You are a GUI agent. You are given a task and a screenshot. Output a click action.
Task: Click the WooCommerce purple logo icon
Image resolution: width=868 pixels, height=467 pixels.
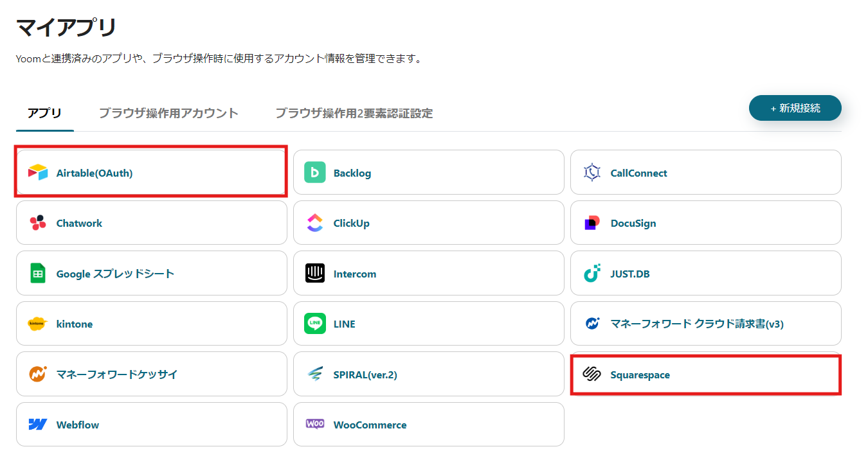coord(315,424)
